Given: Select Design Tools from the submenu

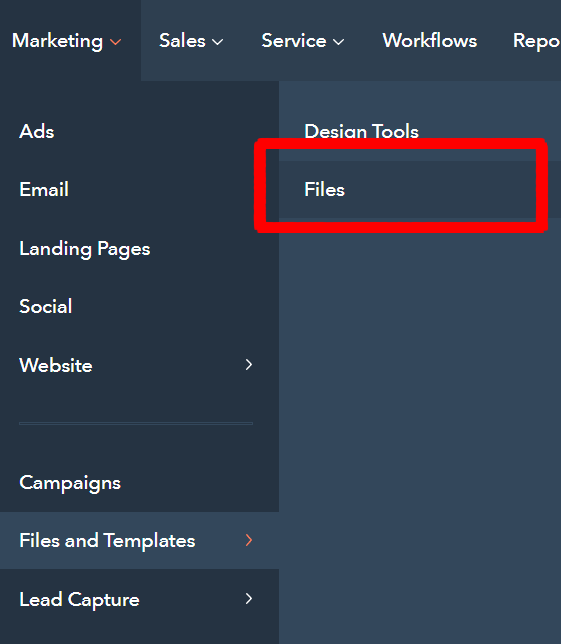Looking at the screenshot, I should click(x=361, y=131).
